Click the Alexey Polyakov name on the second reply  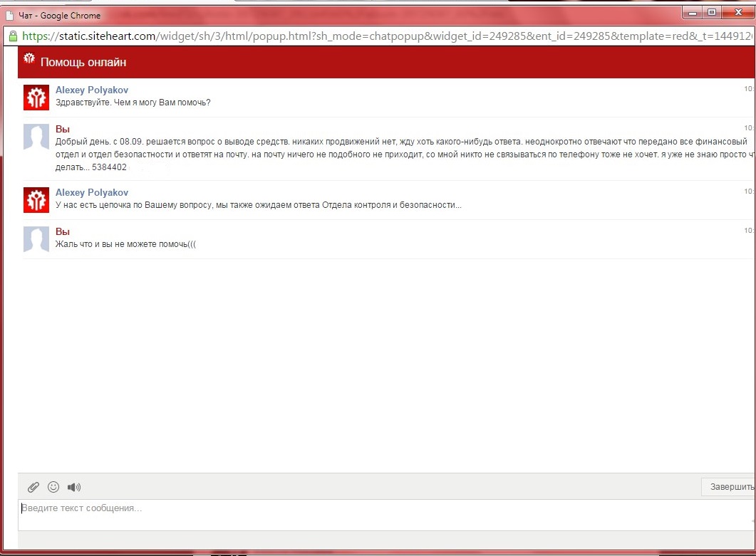coord(92,192)
